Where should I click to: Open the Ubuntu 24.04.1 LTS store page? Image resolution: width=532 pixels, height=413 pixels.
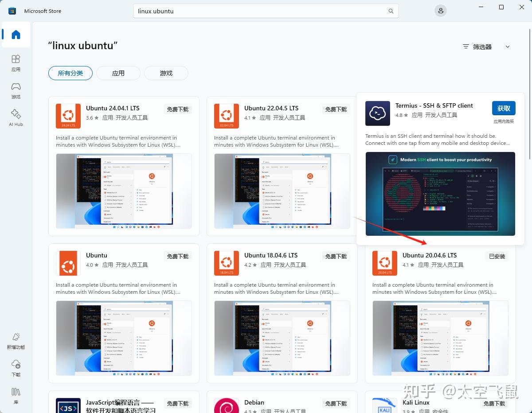(x=112, y=108)
